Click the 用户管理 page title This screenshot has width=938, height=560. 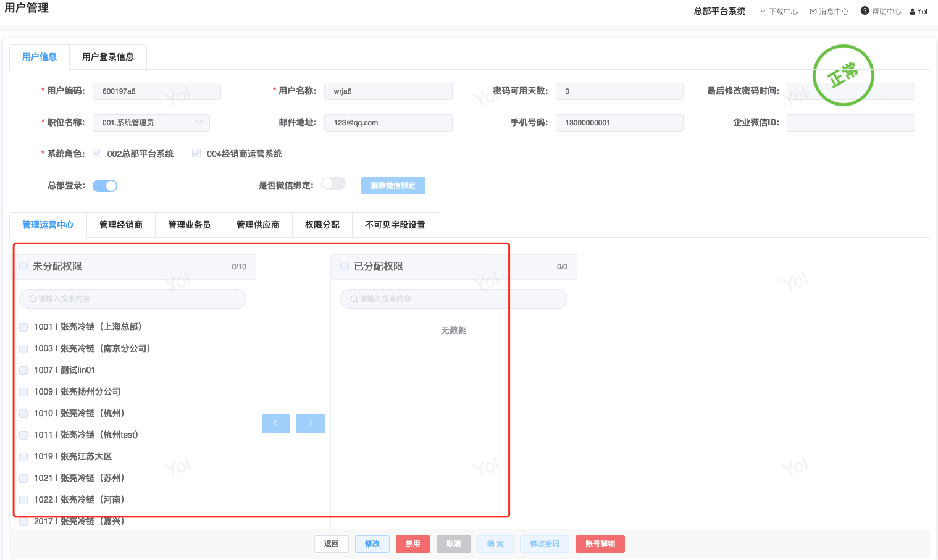coord(27,8)
